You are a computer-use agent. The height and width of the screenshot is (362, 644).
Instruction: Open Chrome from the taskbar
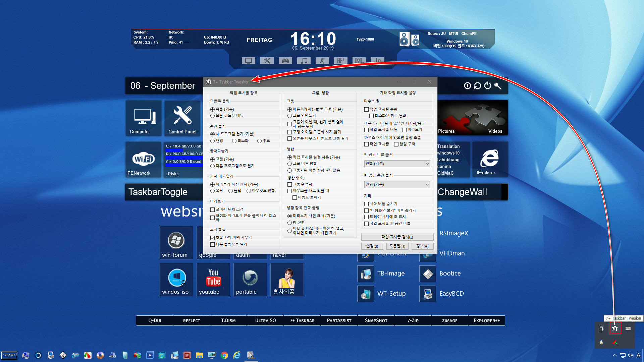tap(224, 355)
